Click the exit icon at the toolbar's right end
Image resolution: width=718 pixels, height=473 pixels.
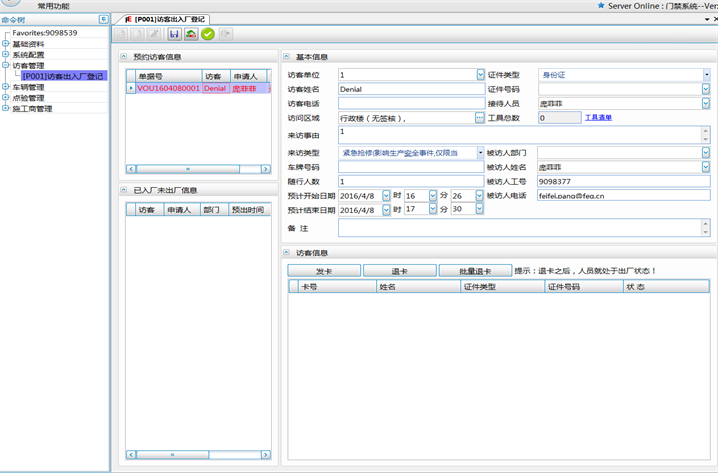pos(226,34)
